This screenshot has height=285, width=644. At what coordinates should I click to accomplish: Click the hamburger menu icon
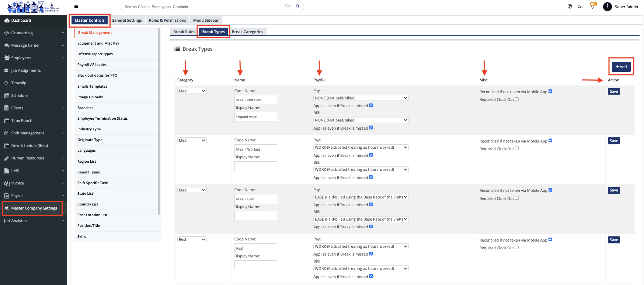pos(76,6)
